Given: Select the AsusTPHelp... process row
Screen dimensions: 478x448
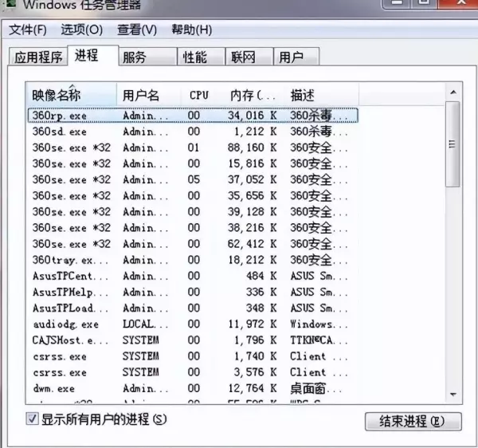Looking at the screenshot, I should (193, 293).
